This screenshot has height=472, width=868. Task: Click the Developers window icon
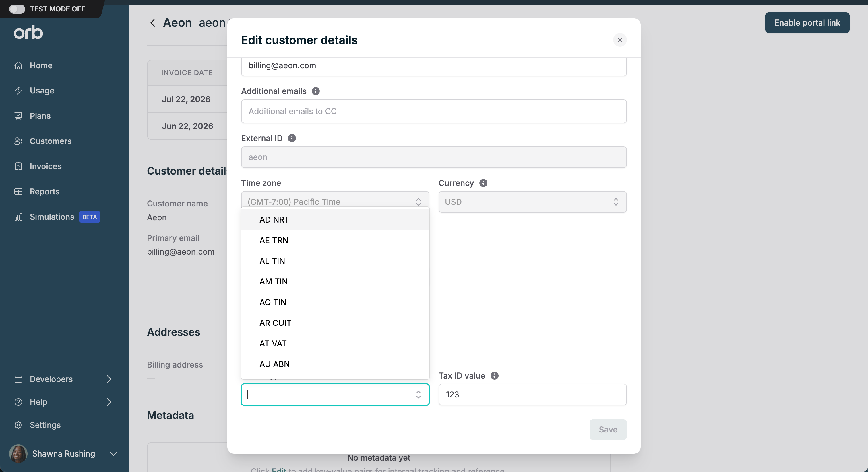19,379
